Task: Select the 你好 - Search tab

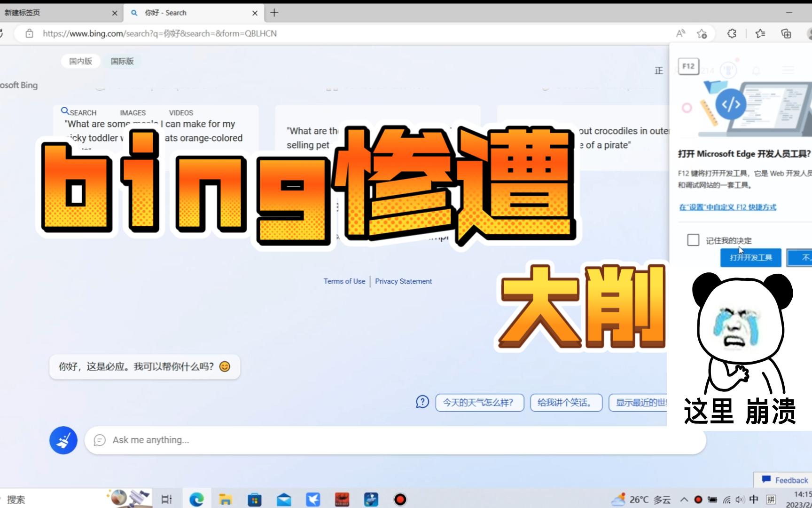Action: click(x=194, y=13)
